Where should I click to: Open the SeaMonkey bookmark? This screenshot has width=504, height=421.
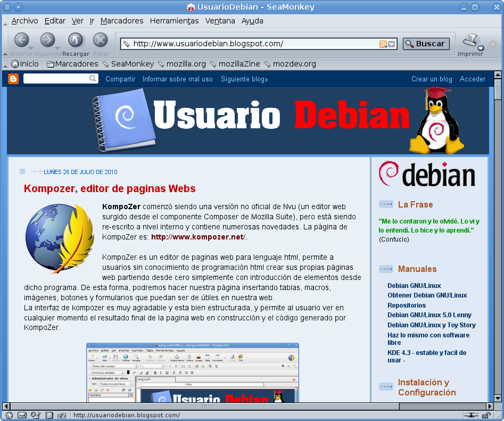point(128,64)
